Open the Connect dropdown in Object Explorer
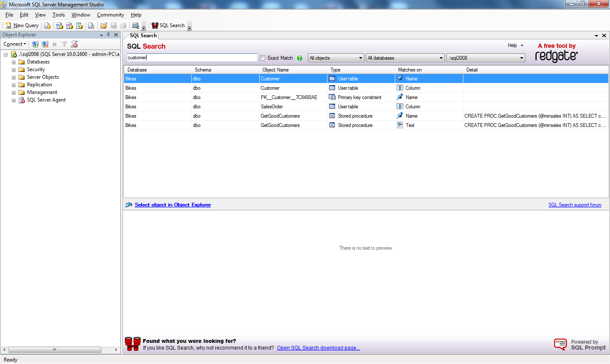 pos(15,44)
